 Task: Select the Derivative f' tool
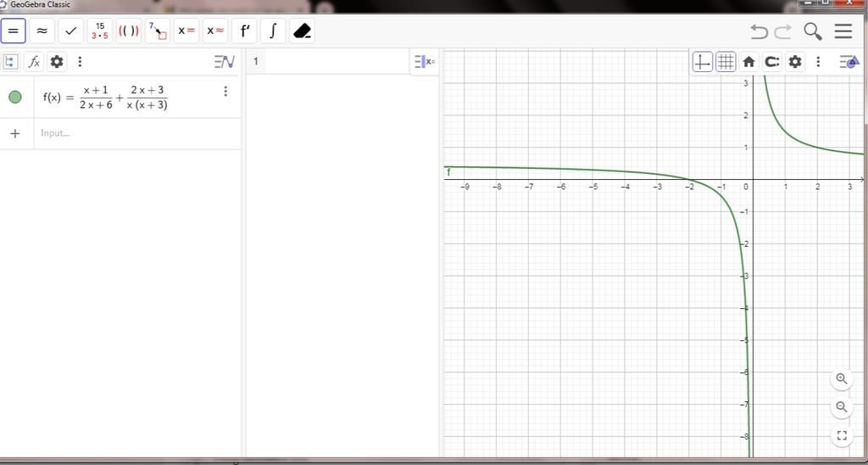(x=244, y=31)
